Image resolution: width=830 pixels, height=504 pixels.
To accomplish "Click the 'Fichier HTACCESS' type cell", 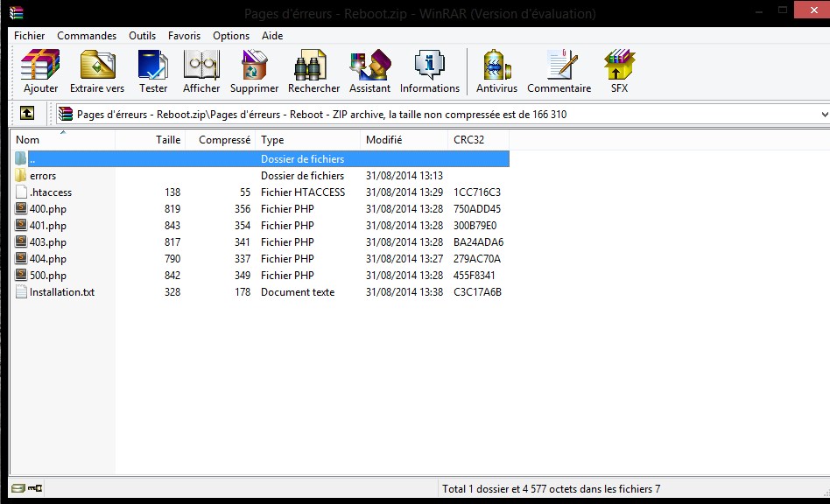I will coord(303,192).
